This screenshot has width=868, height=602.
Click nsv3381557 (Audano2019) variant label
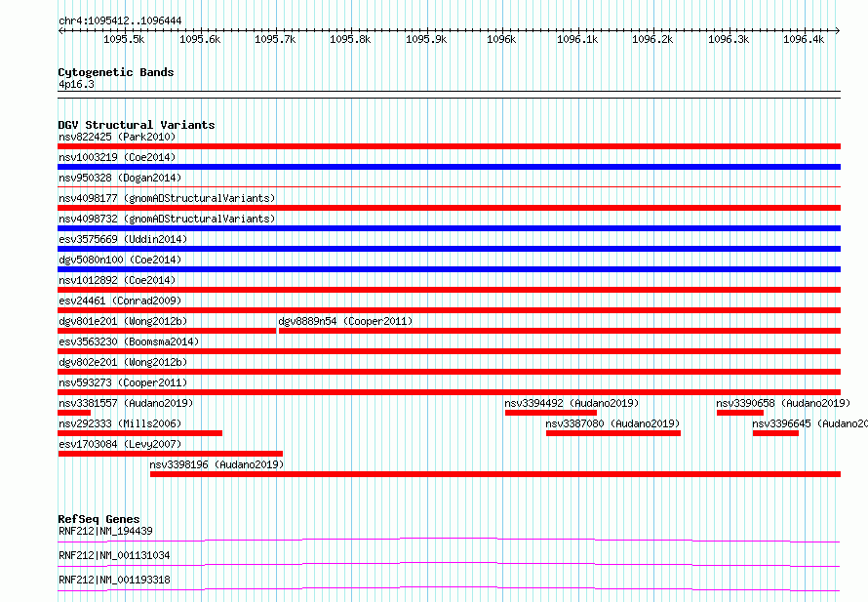[126, 403]
